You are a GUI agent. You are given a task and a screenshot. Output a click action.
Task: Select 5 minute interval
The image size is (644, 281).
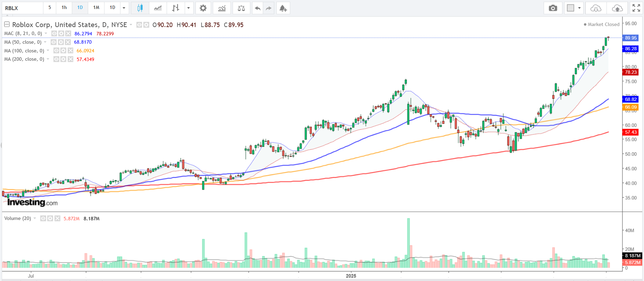(x=50, y=8)
